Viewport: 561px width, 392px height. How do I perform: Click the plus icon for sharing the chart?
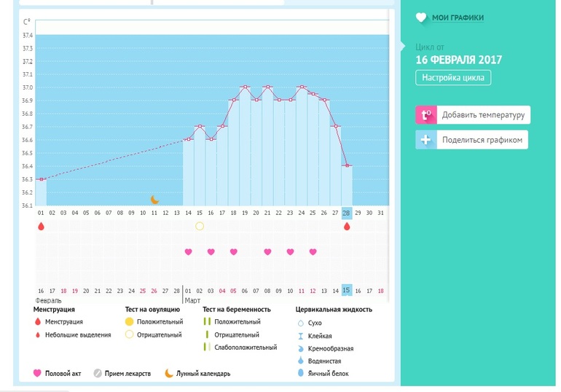tap(426, 140)
